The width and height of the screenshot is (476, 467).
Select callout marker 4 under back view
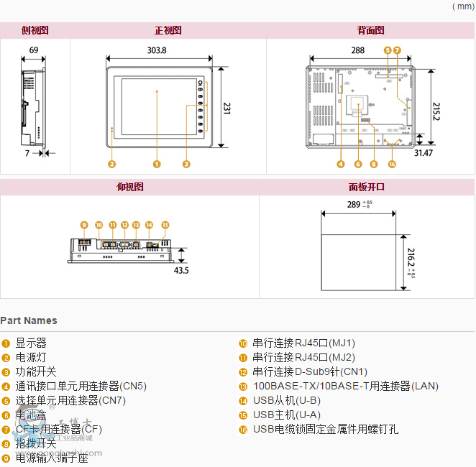(x=340, y=165)
